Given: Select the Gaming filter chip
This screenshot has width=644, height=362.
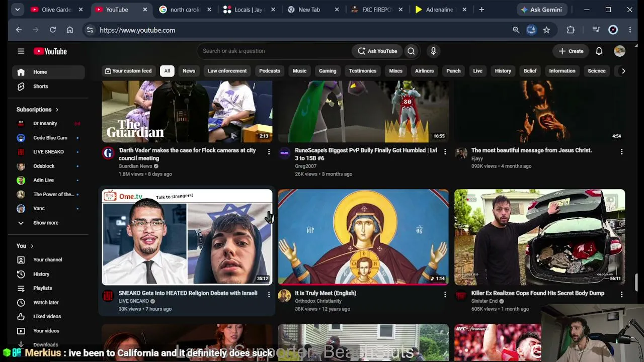Looking at the screenshot, I should click(328, 71).
